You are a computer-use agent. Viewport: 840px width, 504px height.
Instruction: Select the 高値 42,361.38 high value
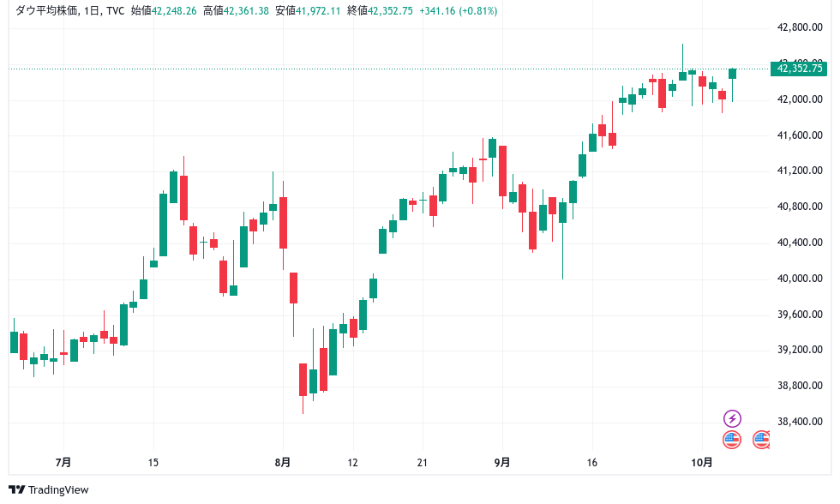pyautogui.click(x=236, y=10)
